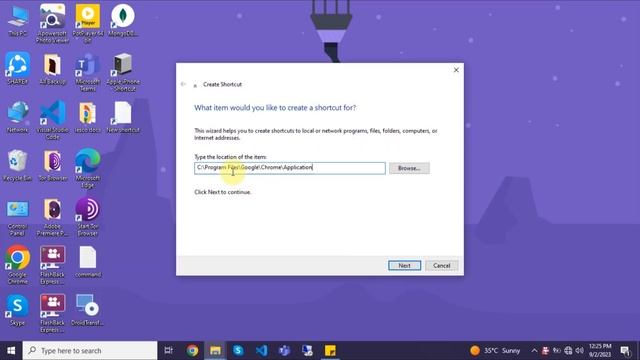The height and width of the screenshot is (360, 640).
Task: Click the taskbar search box
Action: [90, 351]
